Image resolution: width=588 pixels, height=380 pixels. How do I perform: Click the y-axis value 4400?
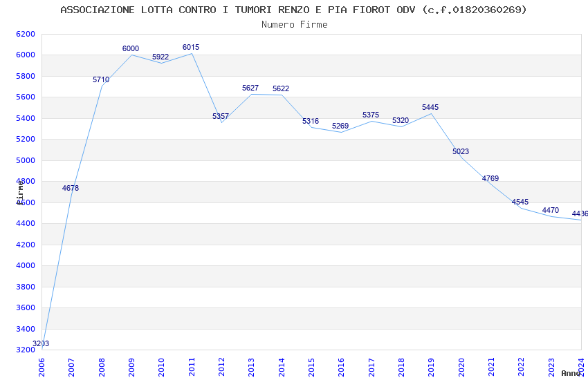(x=26, y=223)
